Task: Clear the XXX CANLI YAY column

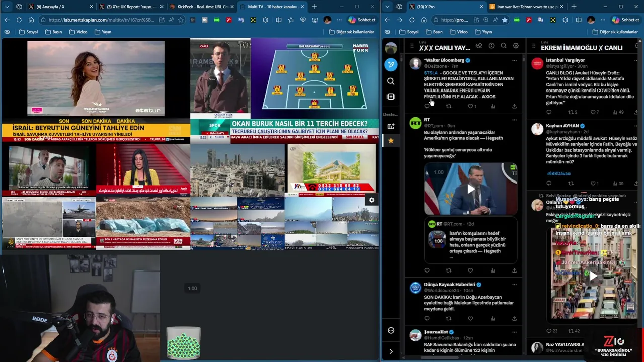Action: (x=479, y=46)
